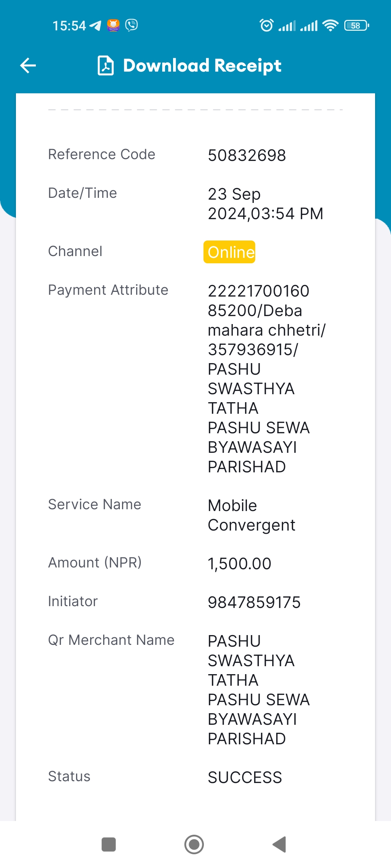Image resolution: width=391 pixels, height=868 pixels.
Task: Tap the orange app notification icon
Action: (113, 25)
